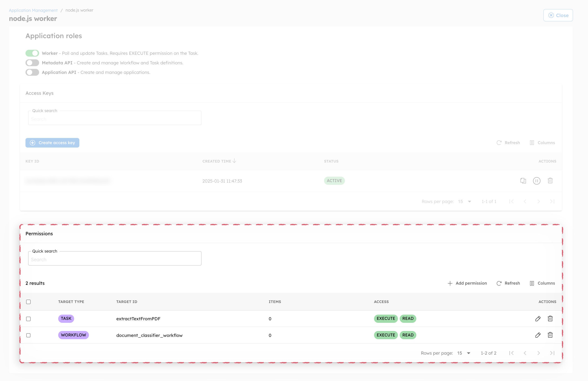Create a new access key
Screen dimensions: 588x381
tap(52, 143)
